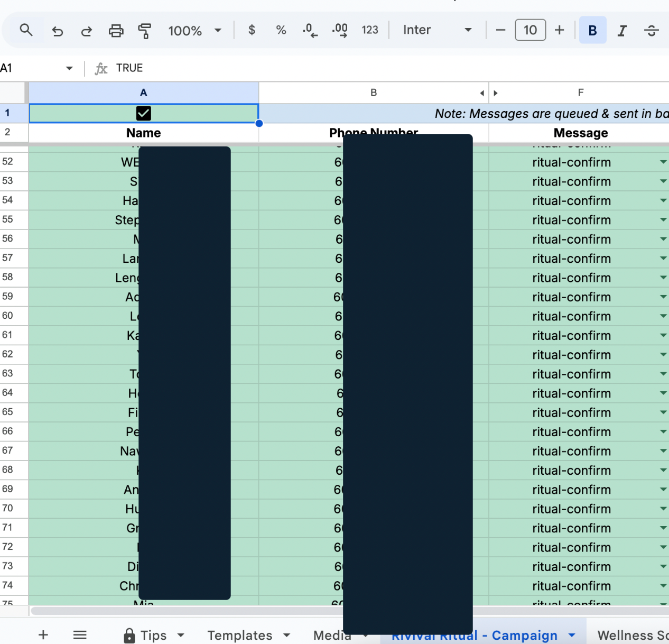This screenshot has width=669, height=644.
Task: Increase font size with plus button
Action: [559, 30]
